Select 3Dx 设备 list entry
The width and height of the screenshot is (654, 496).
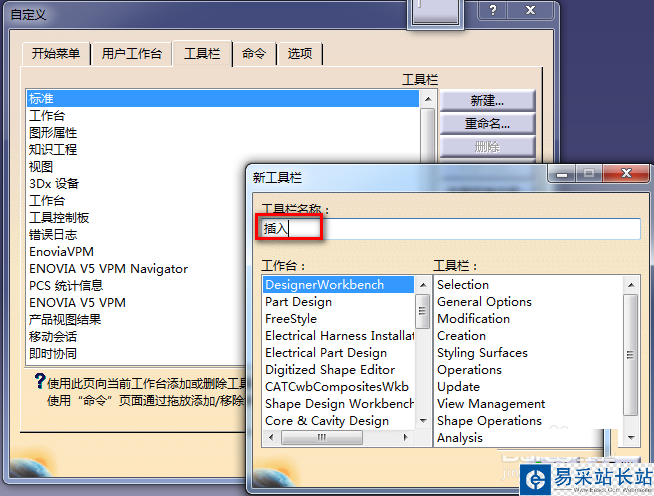(x=54, y=184)
